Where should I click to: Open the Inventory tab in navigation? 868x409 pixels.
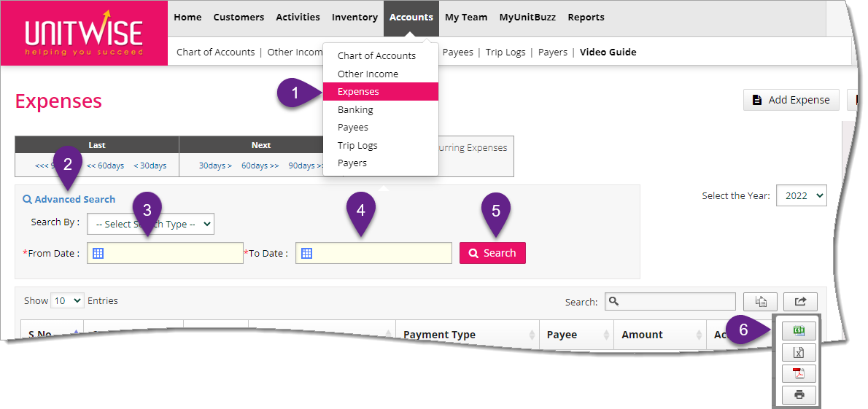[x=354, y=17]
